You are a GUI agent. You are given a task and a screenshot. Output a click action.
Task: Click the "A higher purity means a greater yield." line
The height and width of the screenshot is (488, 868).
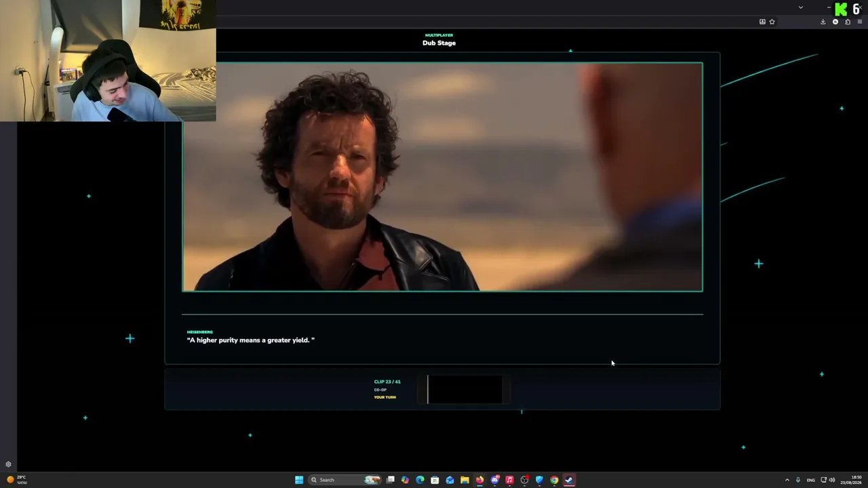point(251,340)
